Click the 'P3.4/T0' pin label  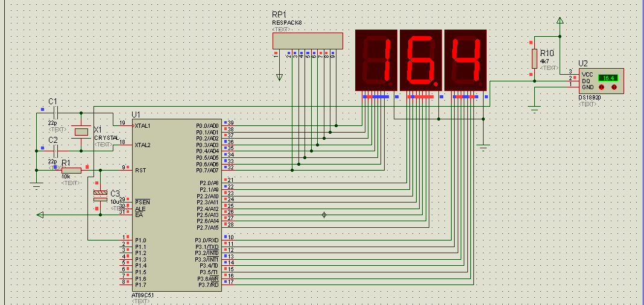(x=209, y=266)
